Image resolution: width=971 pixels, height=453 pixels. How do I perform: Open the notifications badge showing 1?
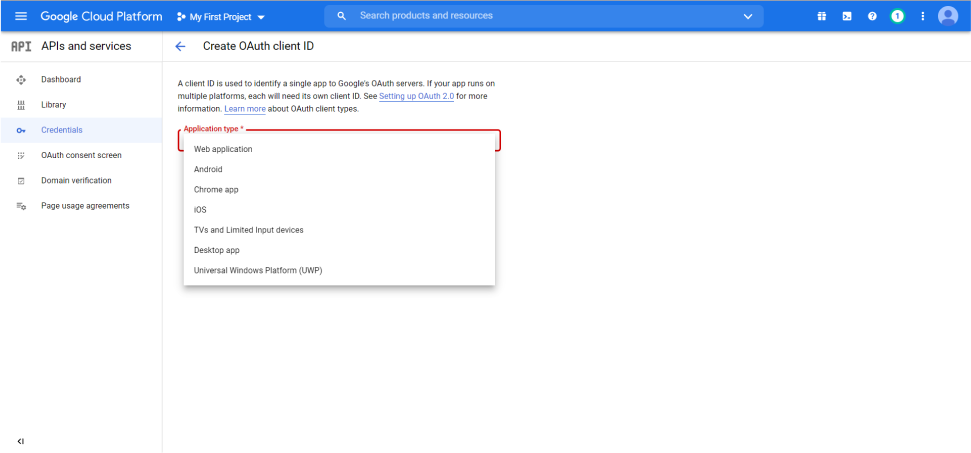(897, 17)
